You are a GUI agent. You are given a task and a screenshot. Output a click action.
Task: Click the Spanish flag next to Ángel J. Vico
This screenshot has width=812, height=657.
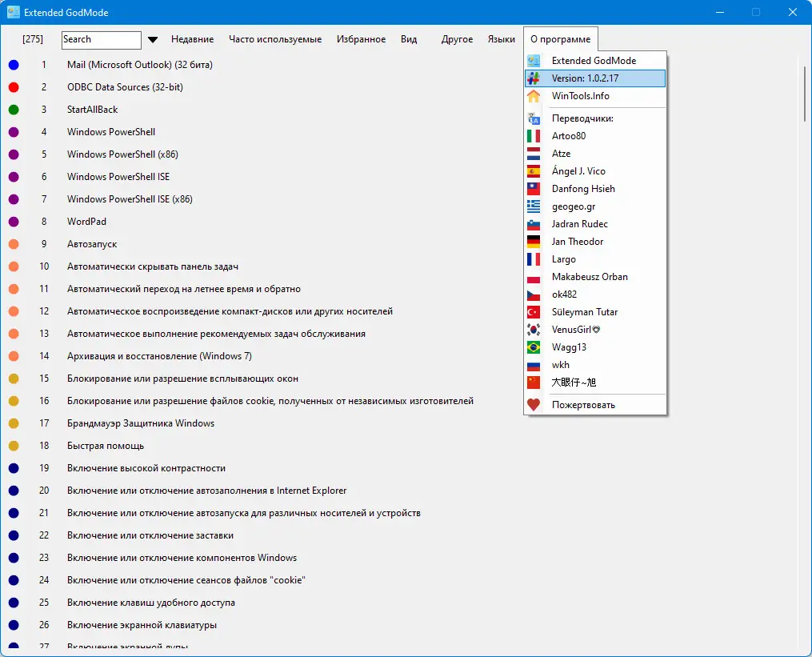534,171
